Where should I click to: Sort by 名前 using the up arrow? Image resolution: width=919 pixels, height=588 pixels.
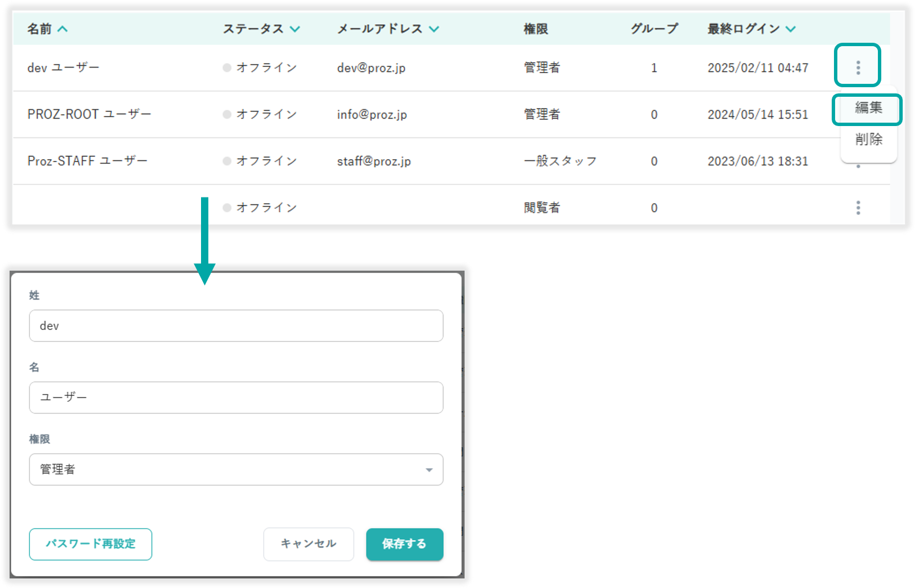(x=63, y=29)
